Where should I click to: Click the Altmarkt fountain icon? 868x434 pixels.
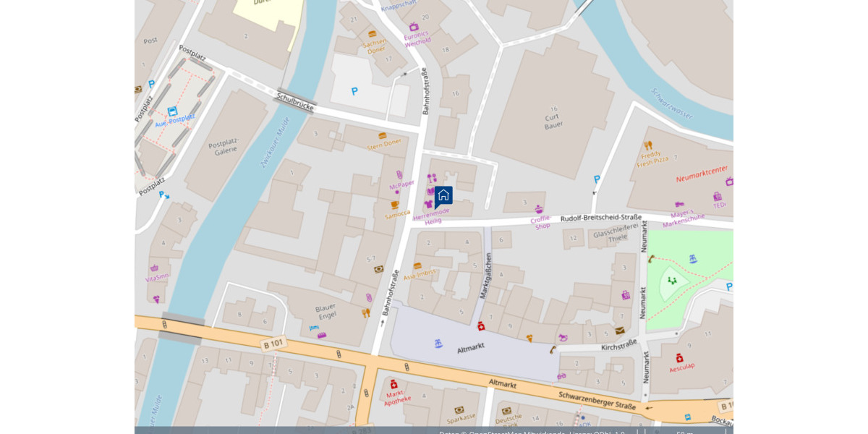pos(438,344)
